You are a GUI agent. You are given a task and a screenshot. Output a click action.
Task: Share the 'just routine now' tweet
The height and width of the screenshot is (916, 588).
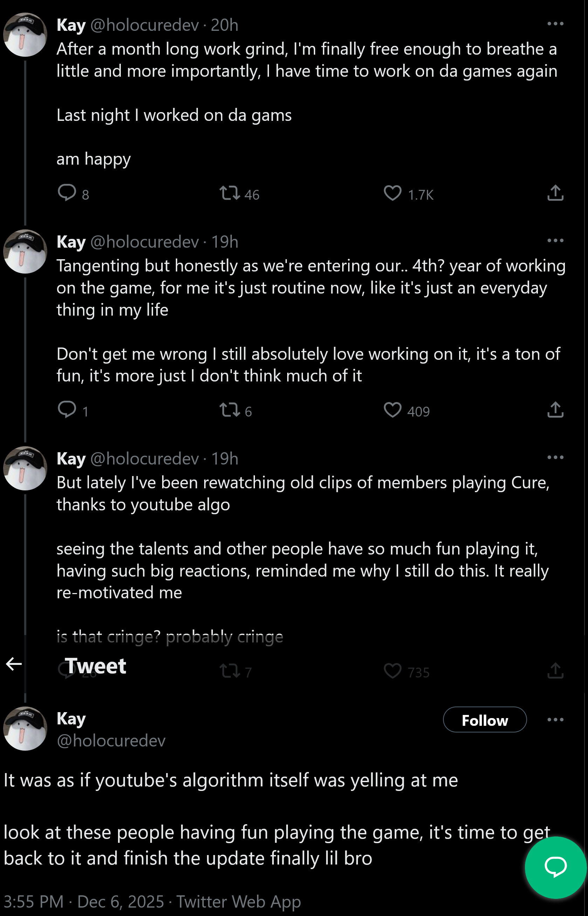[x=555, y=410]
